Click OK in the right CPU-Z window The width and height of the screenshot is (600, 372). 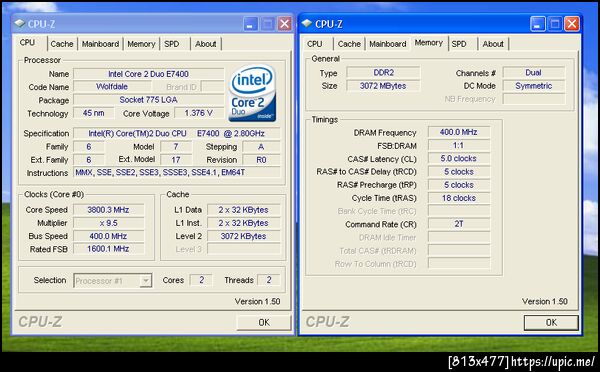click(551, 323)
